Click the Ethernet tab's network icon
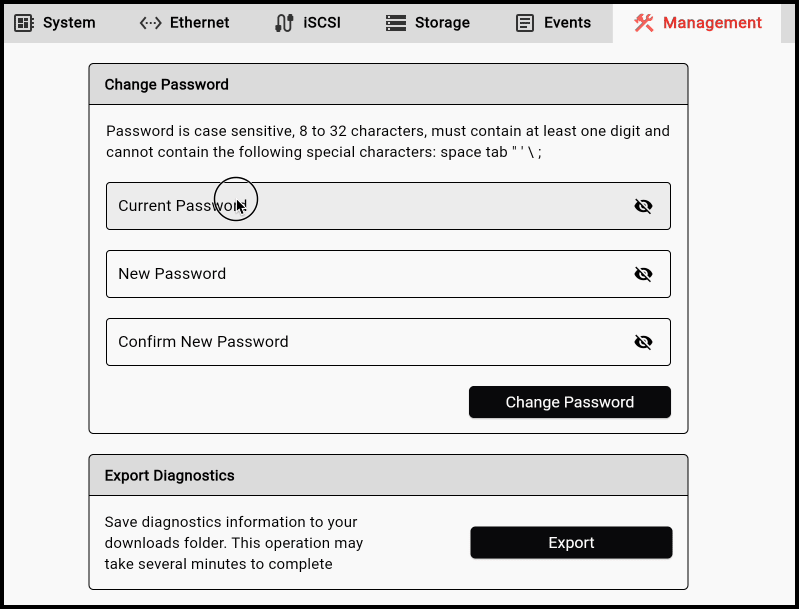Viewport: 799px width, 609px height. (x=150, y=22)
